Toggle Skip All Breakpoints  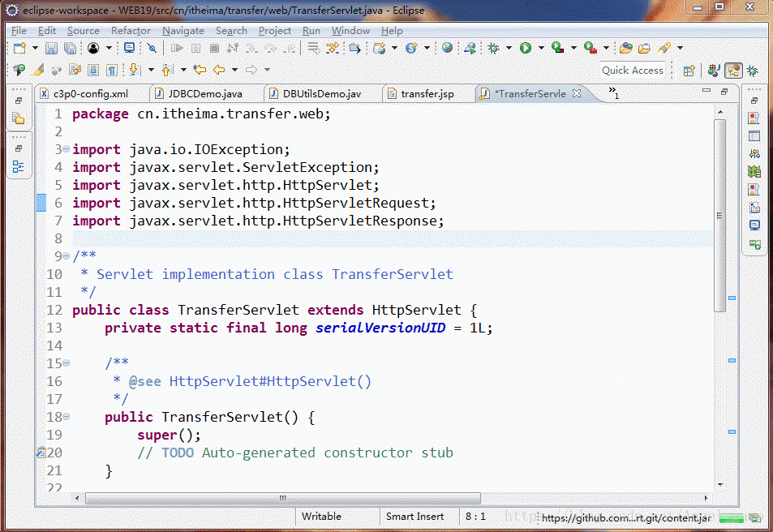(x=152, y=48)
